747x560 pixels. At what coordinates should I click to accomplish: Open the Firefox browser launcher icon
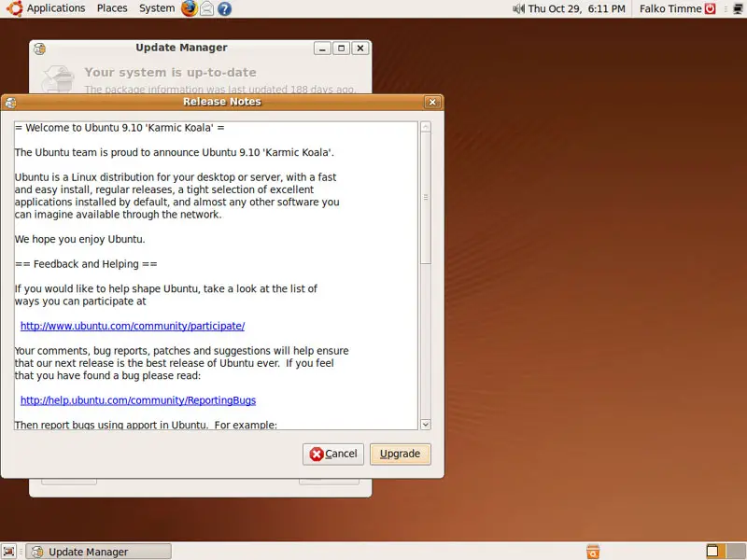pyautogui.click(x=190, y=8)
